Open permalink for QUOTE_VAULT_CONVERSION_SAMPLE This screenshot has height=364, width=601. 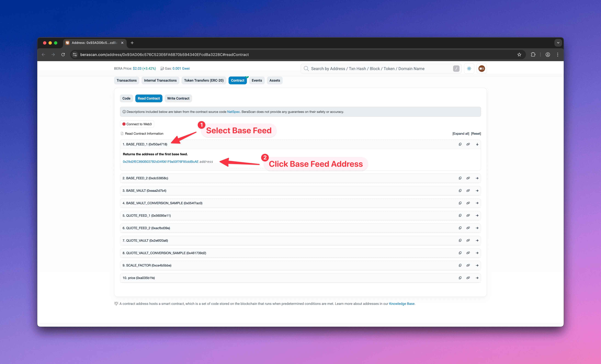[468, 253]
